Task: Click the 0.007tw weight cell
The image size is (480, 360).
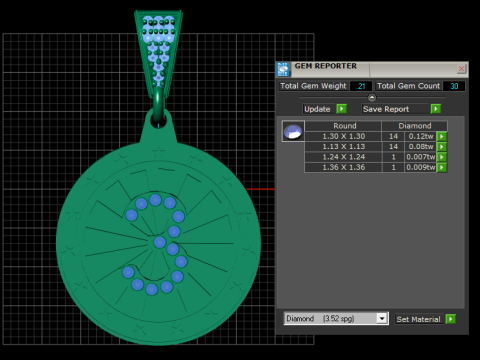Action: coord(421,157)
